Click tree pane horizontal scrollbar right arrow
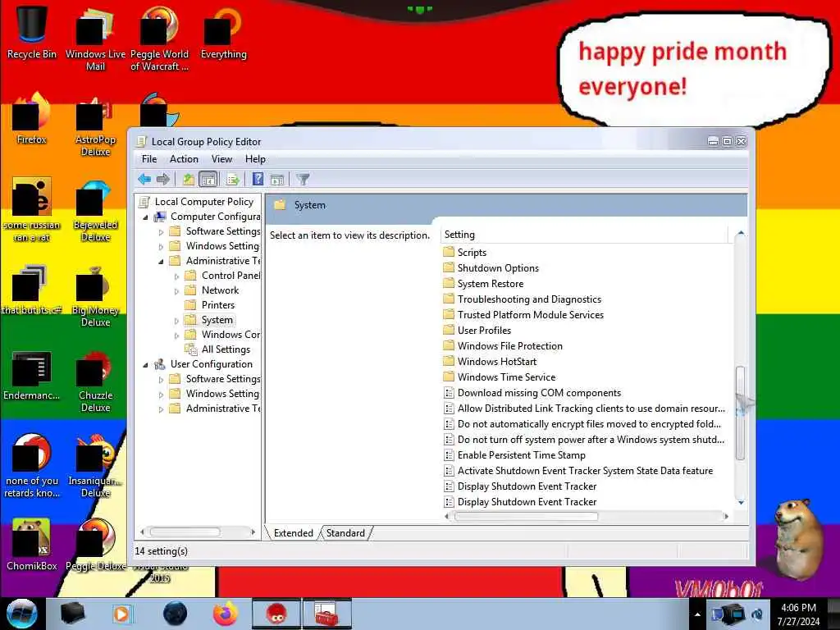 (x=253, y=532)
